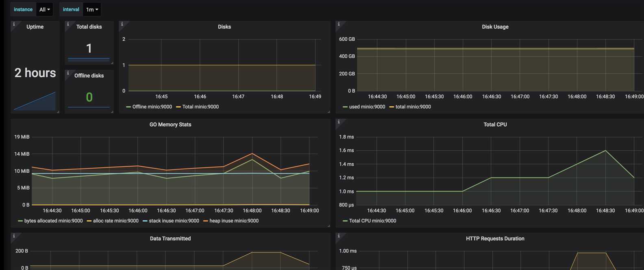
Task: Toggle the alloc rate minio:9000 legend series
Action: point(116,221)
